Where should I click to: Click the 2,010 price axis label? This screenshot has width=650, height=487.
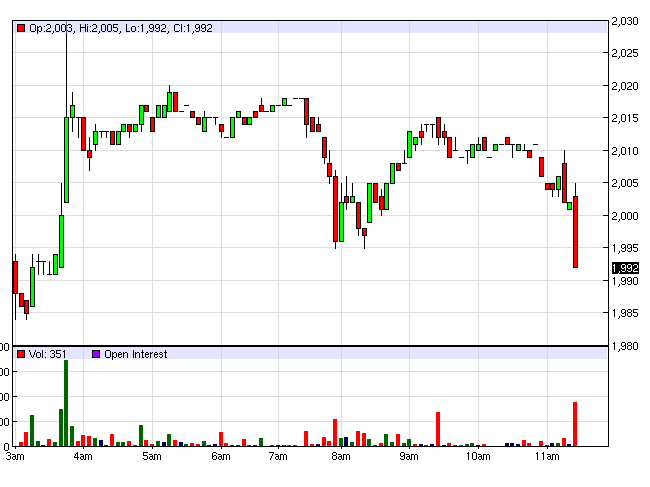pos(625,151)
